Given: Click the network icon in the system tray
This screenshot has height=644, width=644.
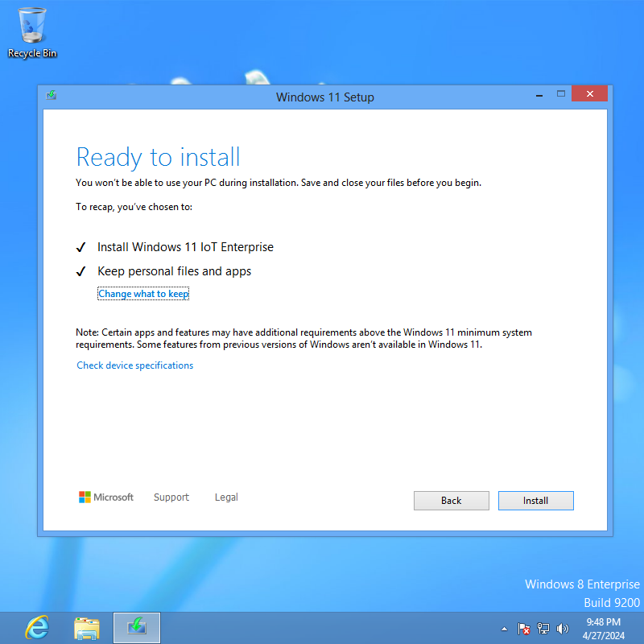Looking at the screenshot, I should click(x=543, y=629).
